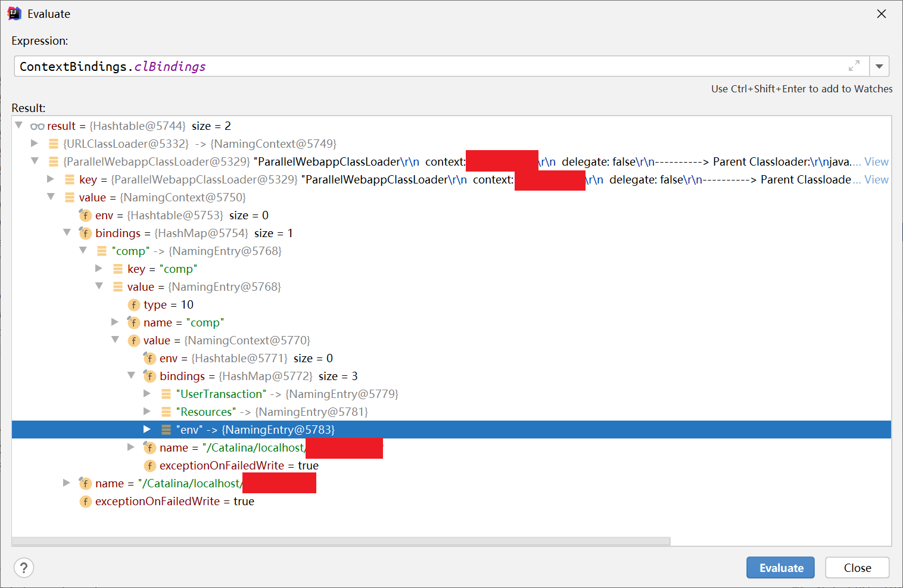Select the "Resources" -> NamingEntry@5781 text
The width and height of the screenshot is (903, 588).
tap(272, 412)
